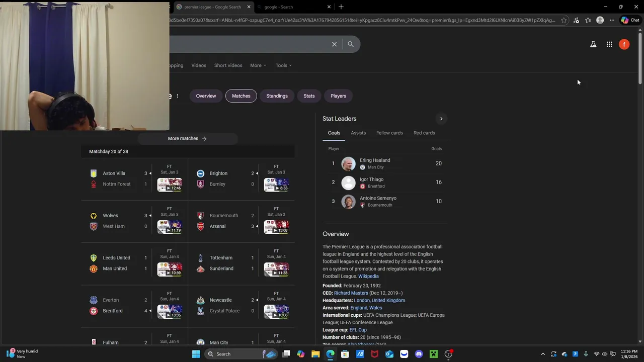644x362 pixels.
Task: Open the Richard Masters link
Action: point(351,293)
